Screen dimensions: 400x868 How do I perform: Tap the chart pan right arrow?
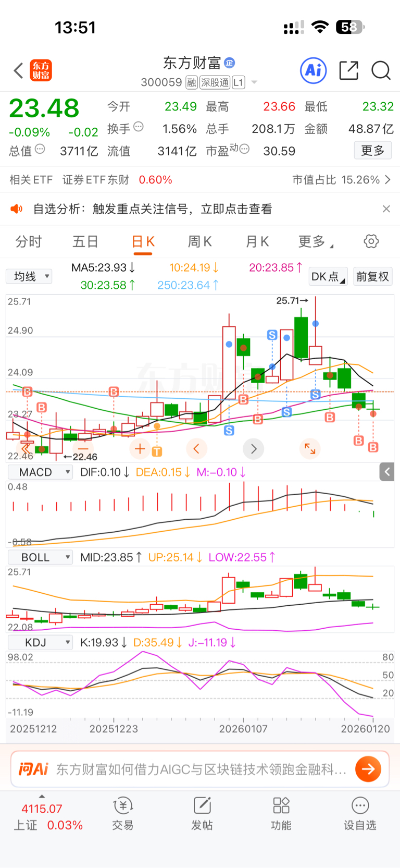pyautogui.click(x=254, y=448)
